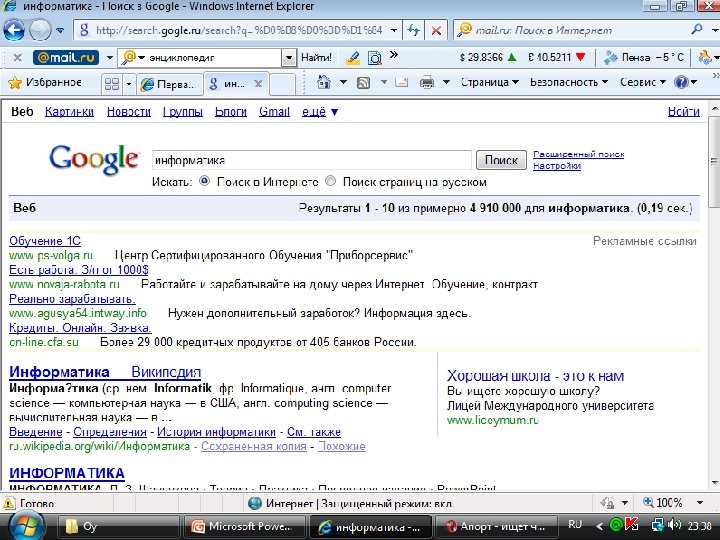Click the browser Forward arrow button
The image size is (720, 540).
pos(40,30)
